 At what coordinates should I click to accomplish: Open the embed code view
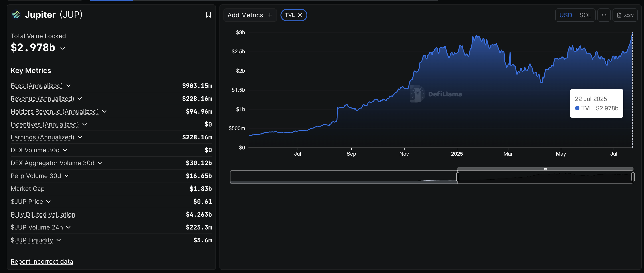604,15
